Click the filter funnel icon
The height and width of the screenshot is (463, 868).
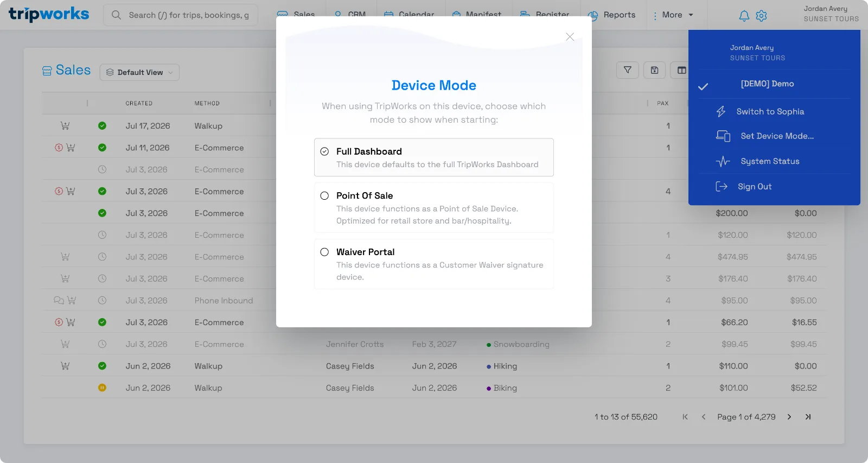point(628,70)
